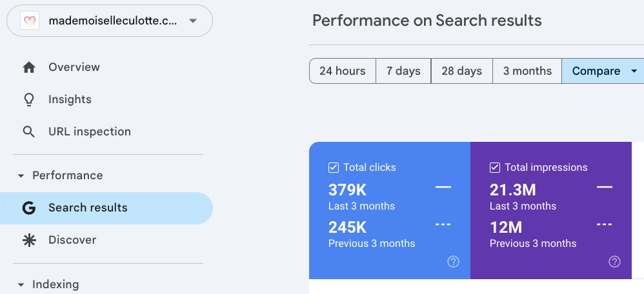Open the property selector dropdown
This screenshot has width=644, height=294.
point(192,21)
